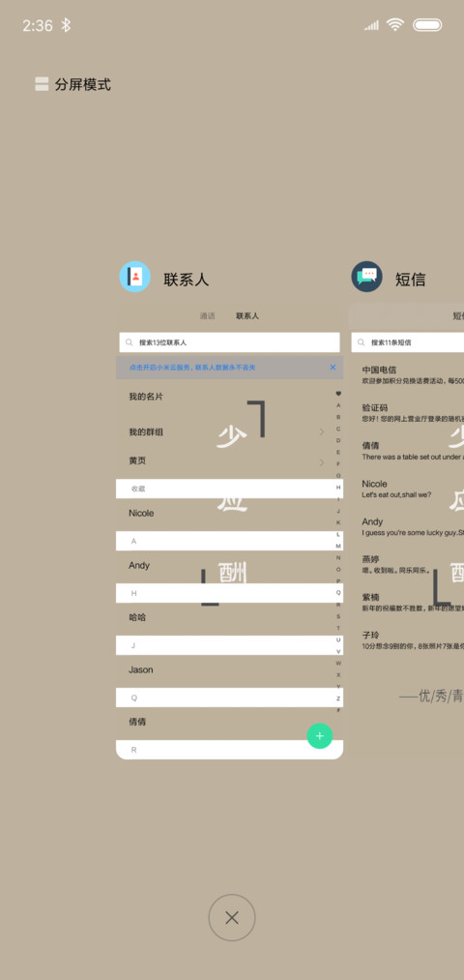
Task: Jump to letter Z in index bar
Action: coord(338,698)
